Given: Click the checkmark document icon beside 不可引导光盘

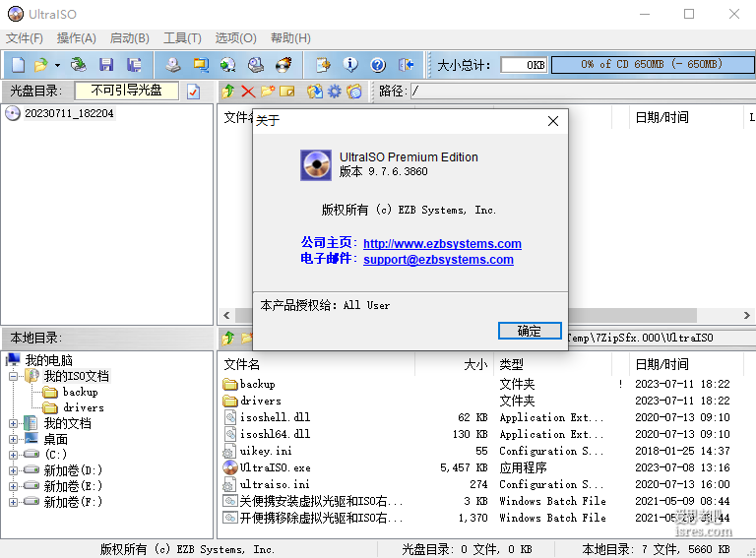Looking at the screenshot, I should (x=193, y=92).
